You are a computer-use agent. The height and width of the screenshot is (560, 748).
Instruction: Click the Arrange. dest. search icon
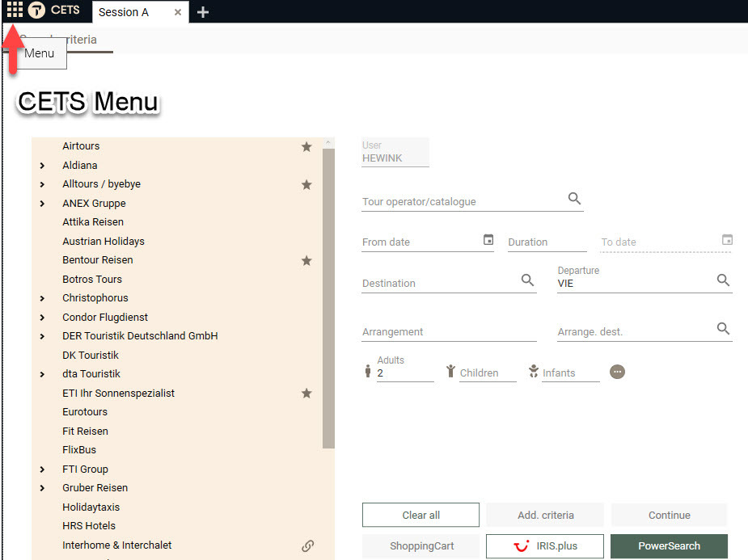723,329
